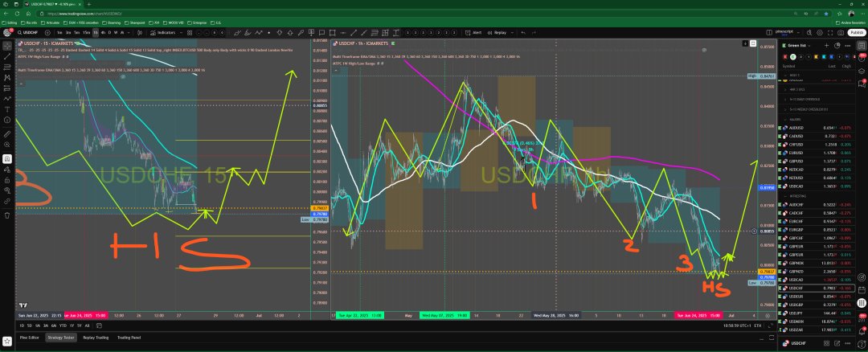Screen dimensions: 868x352
Task: Select USDZAR in the watchlist
Action: 817,329
